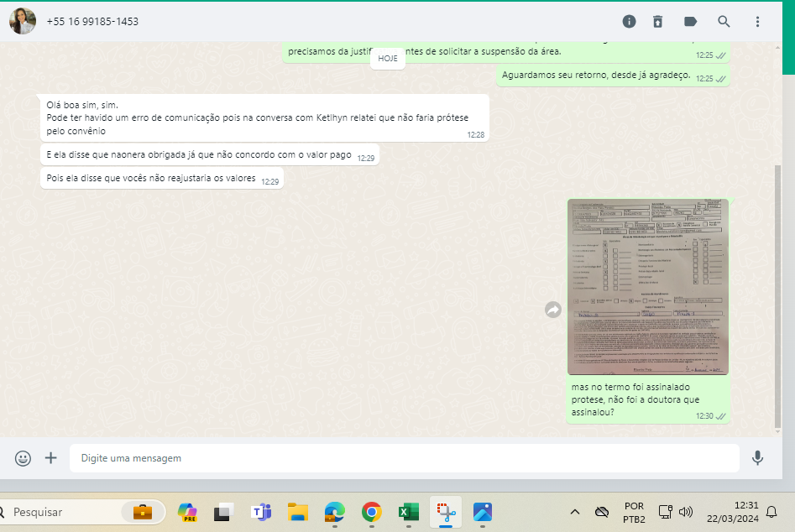Click scrollbar down arrow
This screenshot has height=532, width=795.
coord(777,431)
